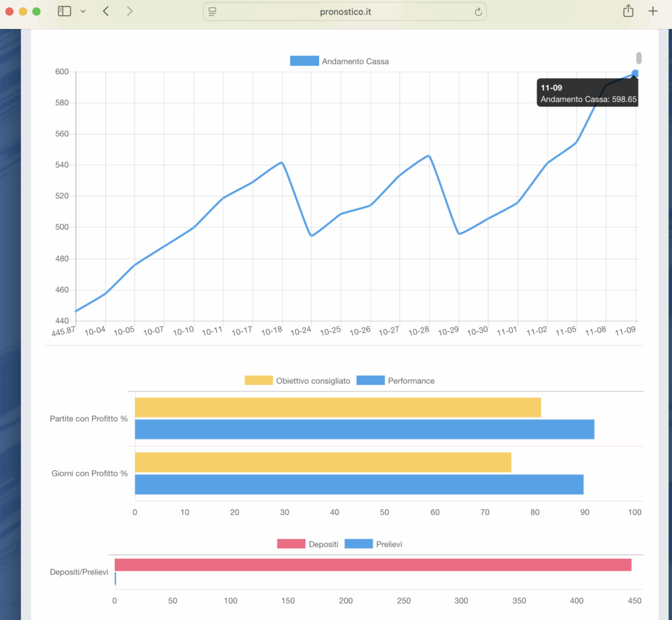The width and height of the screenshot is (672, 620).
Task: Go forward to the next page
Action: click(129, 11)
